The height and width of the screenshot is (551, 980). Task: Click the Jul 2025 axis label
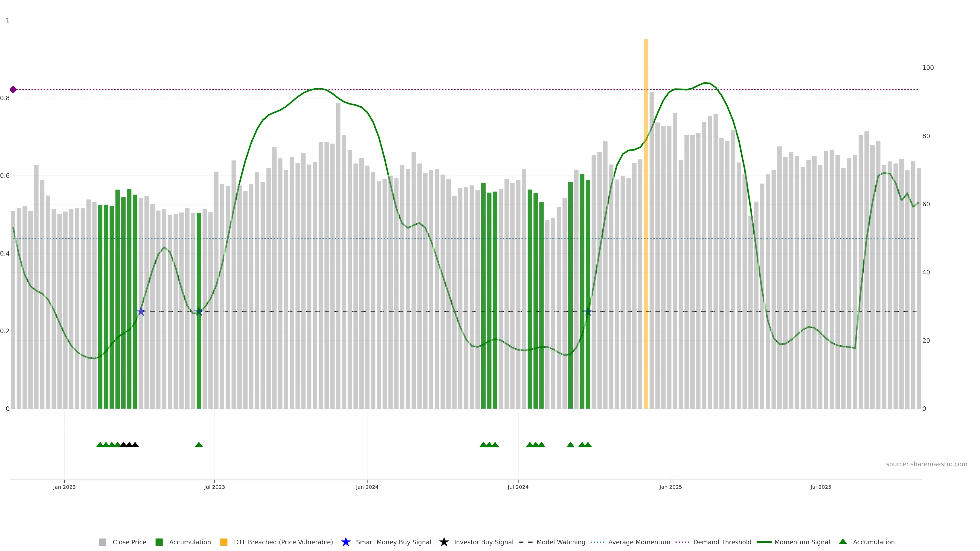tap(820, 487)
